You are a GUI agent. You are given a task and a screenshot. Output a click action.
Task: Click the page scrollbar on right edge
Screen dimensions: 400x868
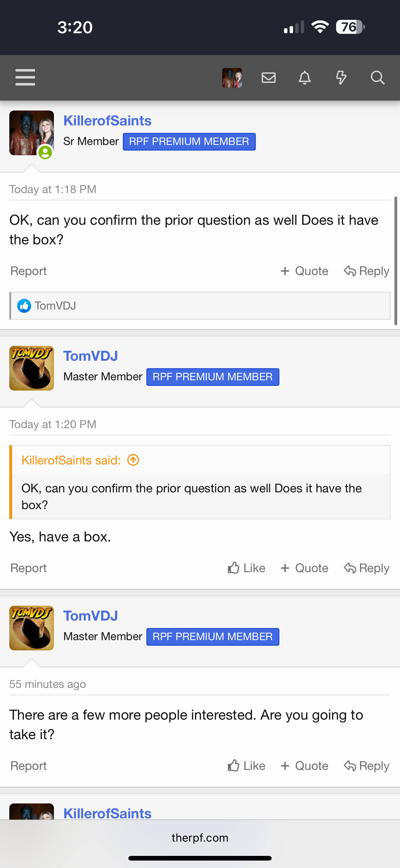pos(396,261)
